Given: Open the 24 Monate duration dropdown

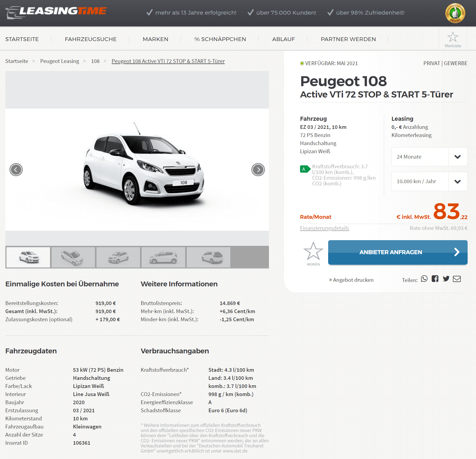Looking at the screenshot, I should [x=429, y=157].
